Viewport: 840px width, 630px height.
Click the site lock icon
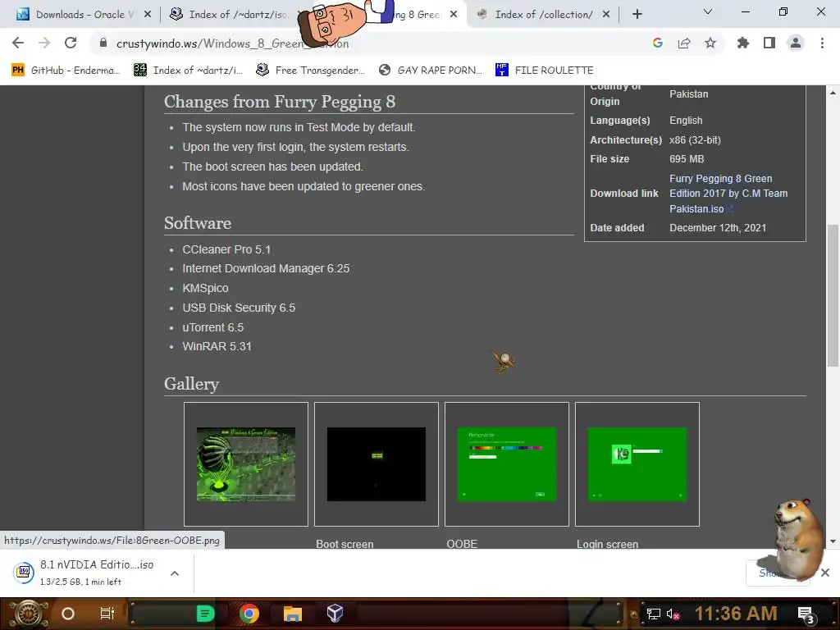103,43
